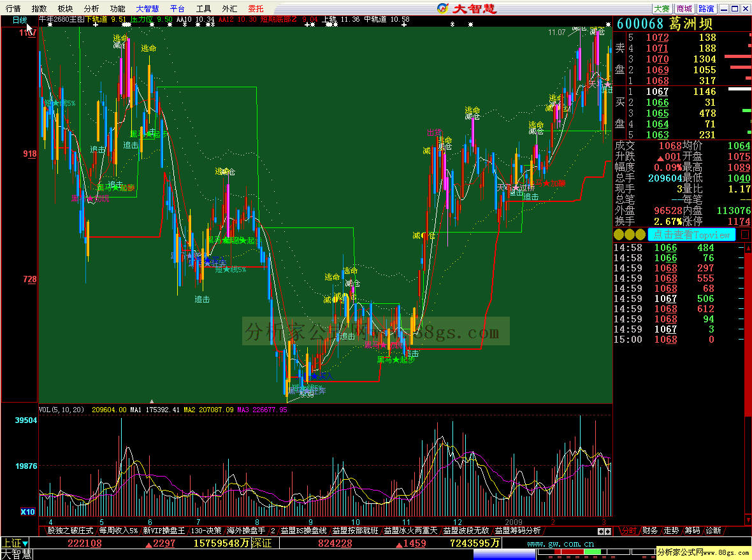Expand the 上证 index dropdown arrow
The width and height of the screenshot is (752, 560).
point(25,543)
